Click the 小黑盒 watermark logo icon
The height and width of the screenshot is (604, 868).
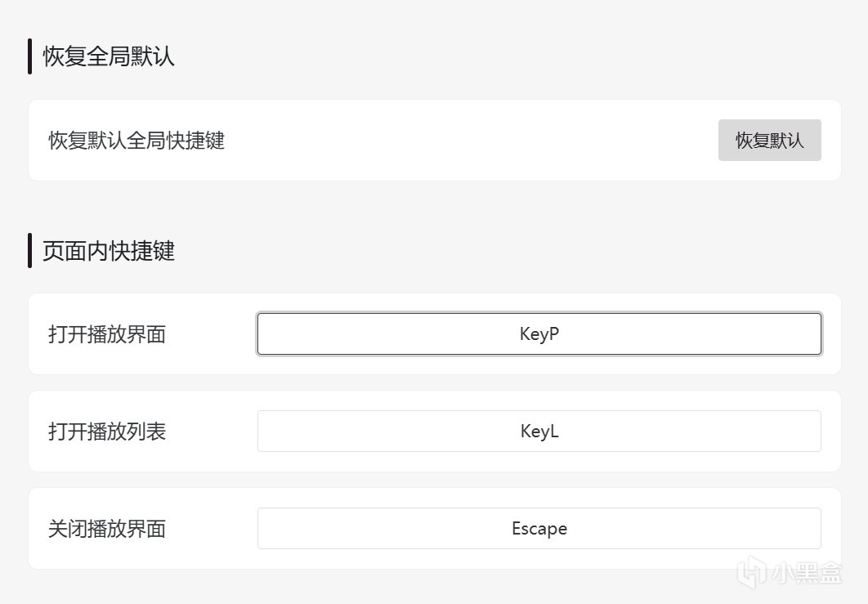(x=753, y=572)
